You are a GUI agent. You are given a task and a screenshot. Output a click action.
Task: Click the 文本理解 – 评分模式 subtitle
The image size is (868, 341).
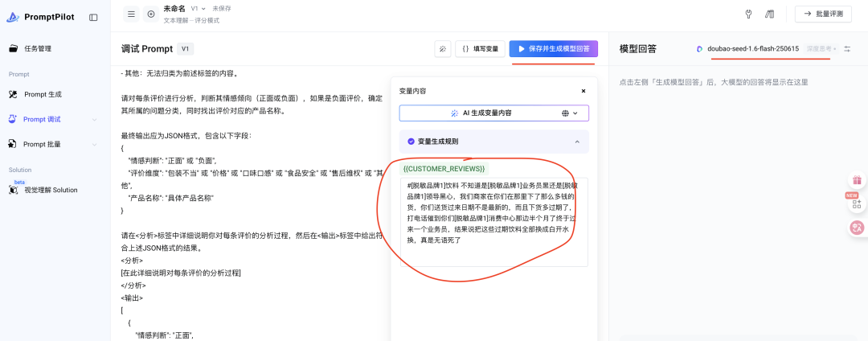(x=191, y=20)
